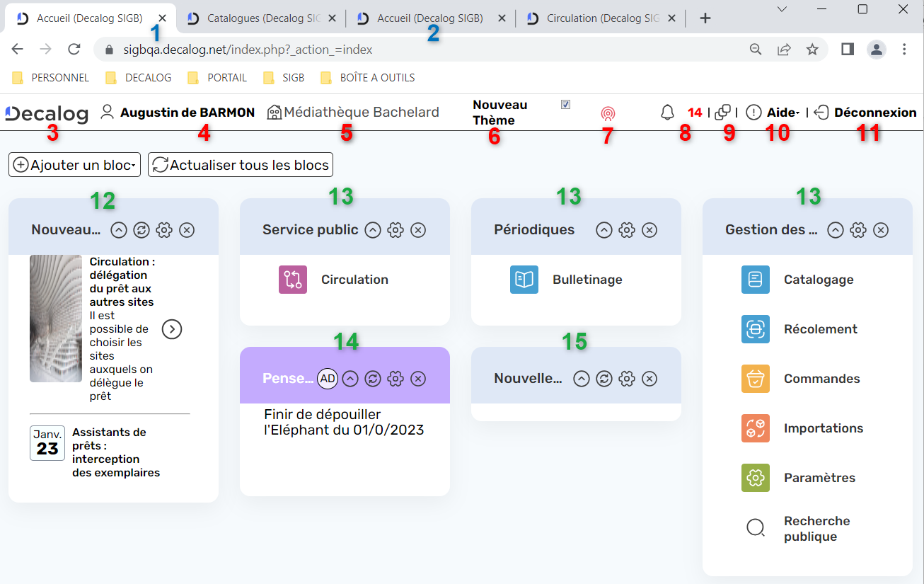Viewport: 924px width, 584px height.
Task: Click Actualiser tous les blocs
Action: coord(241,165)
